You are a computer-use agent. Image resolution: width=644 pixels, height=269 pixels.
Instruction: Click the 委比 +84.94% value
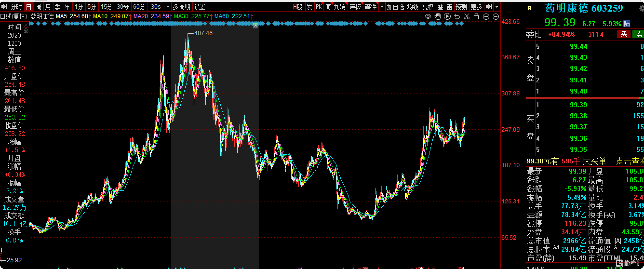point(561,34)
